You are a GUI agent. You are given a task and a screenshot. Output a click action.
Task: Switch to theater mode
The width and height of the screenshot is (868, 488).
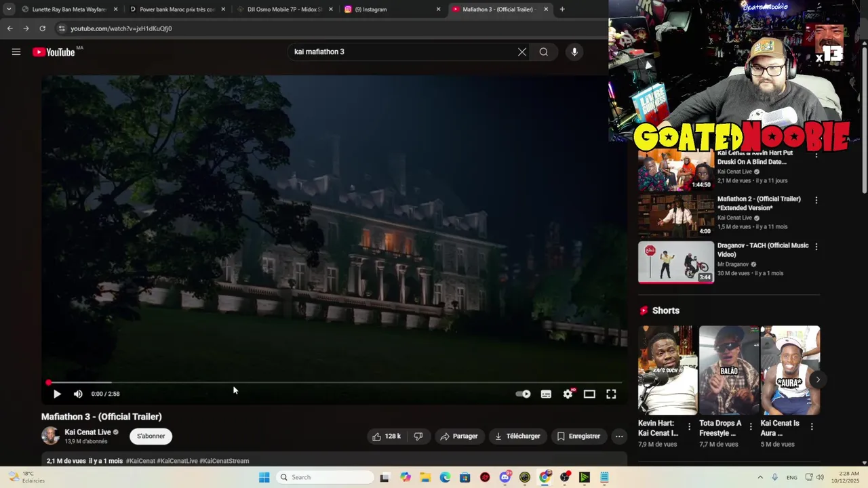pos(589,394)
